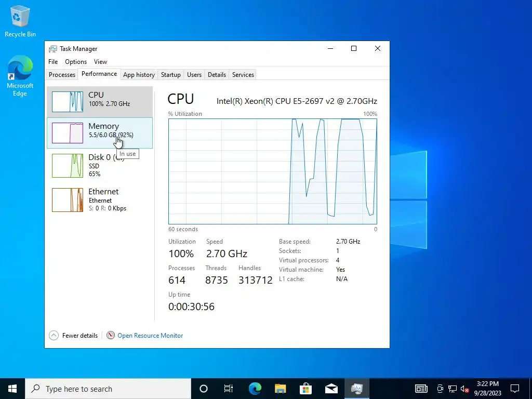Open the notification center icon
The height and width of the screenshot is (399, 532).
click(515, 389)
